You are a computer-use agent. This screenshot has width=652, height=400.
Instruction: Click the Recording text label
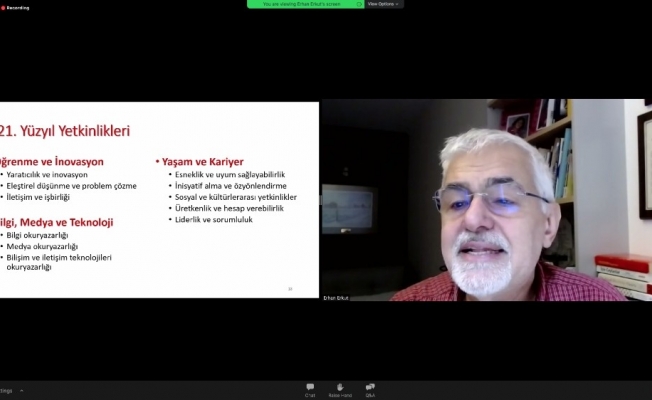tap(19, 7)
